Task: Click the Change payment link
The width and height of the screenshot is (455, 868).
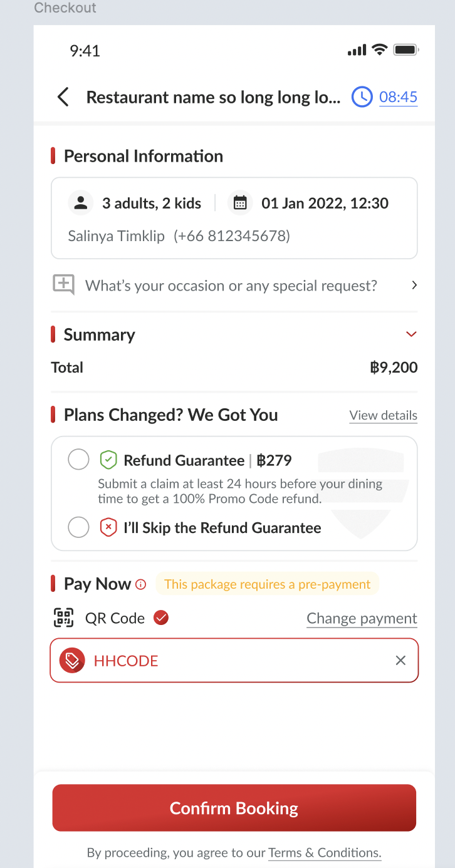Action: (362, 619)
